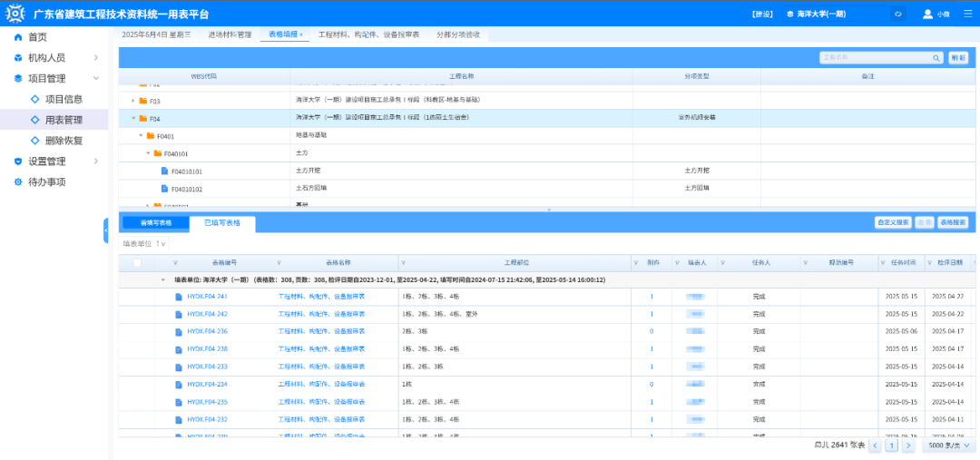
Task: Click the F03 folder icon
Action: click(x=143, y=101)
